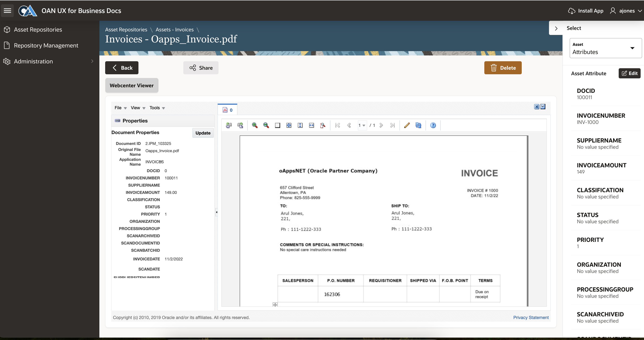Image resolution: width=644 pixels, height=340 pixels.
Task: Click Assets - Invoices breadcrumb link
Action: coord(174,29)
